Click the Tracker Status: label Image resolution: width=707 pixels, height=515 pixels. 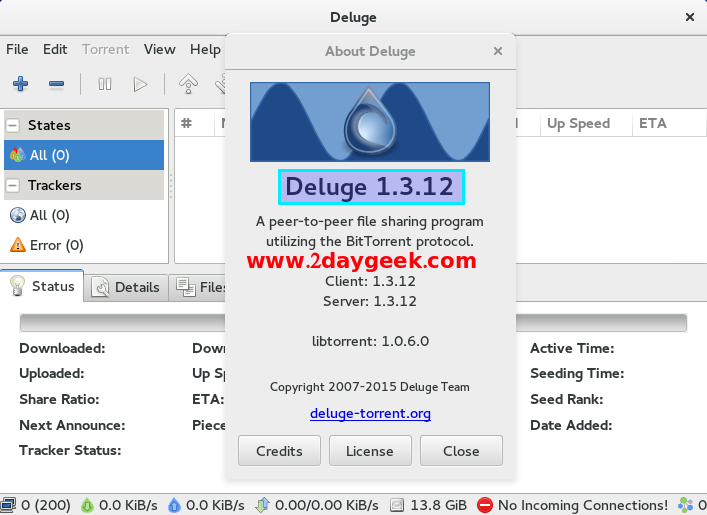point(70,450)
